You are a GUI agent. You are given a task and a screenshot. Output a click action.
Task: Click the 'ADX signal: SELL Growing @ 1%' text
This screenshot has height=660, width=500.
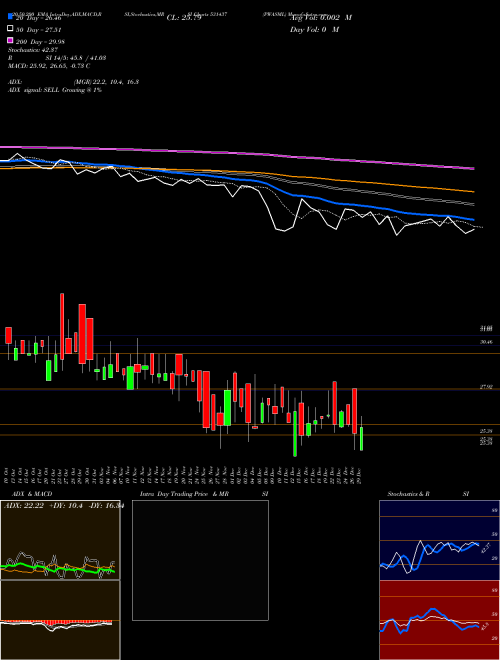(x=55, y=90)
